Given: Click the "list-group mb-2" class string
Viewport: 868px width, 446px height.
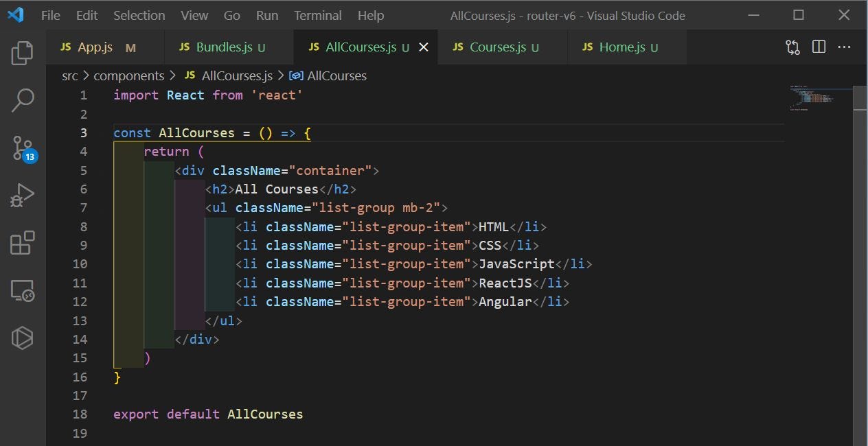Looking at the screenshot, I should tap(376, 207).
